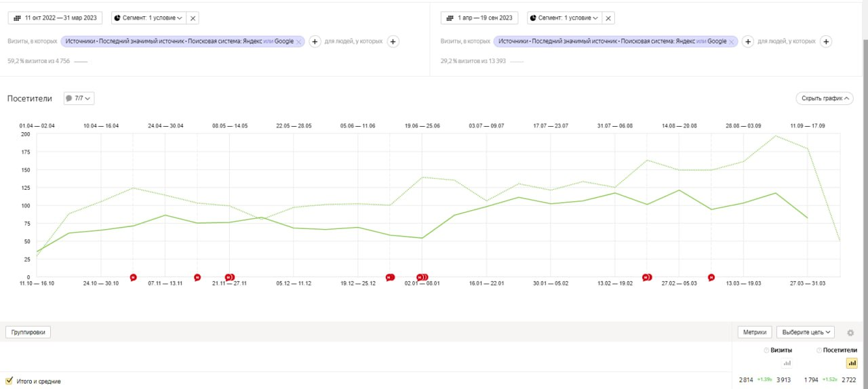Add a people condition in right segment
Viewport: 868px width, 389px height.
[825, 41]
